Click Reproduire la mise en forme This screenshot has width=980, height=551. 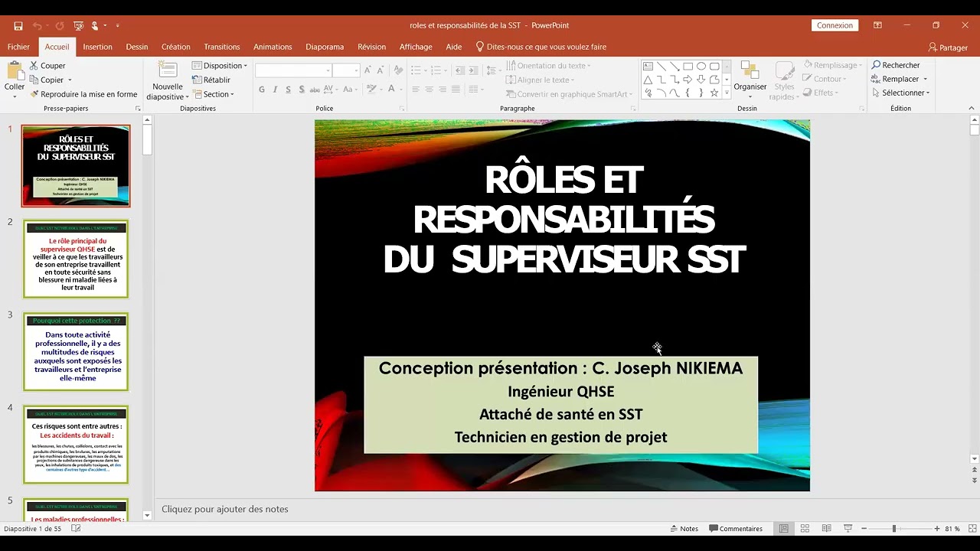[x=83, y=94]
